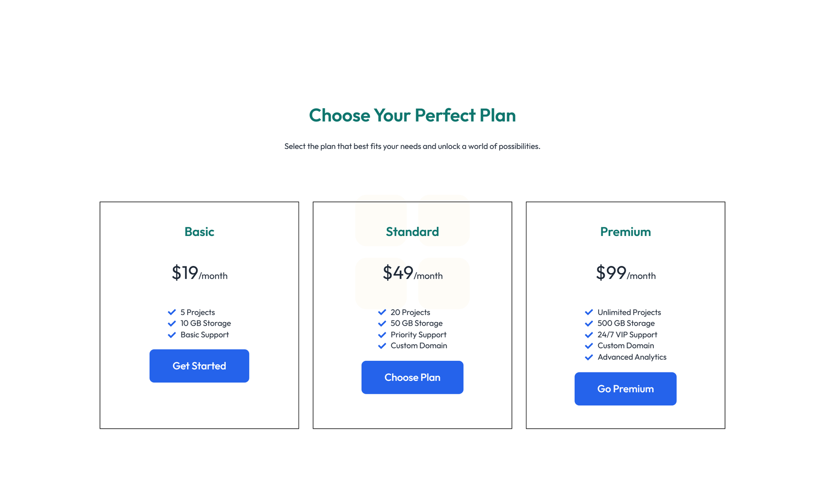Click the checkmark beside Basic Support
825x504 pixels.
172,334
